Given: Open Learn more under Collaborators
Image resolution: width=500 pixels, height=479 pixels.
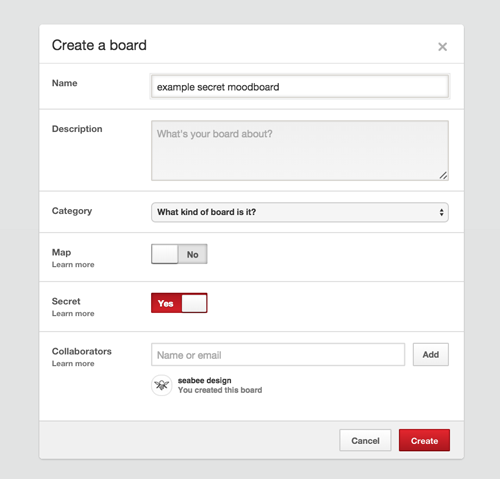Looking at the screenshot, I should pos(73,364).
